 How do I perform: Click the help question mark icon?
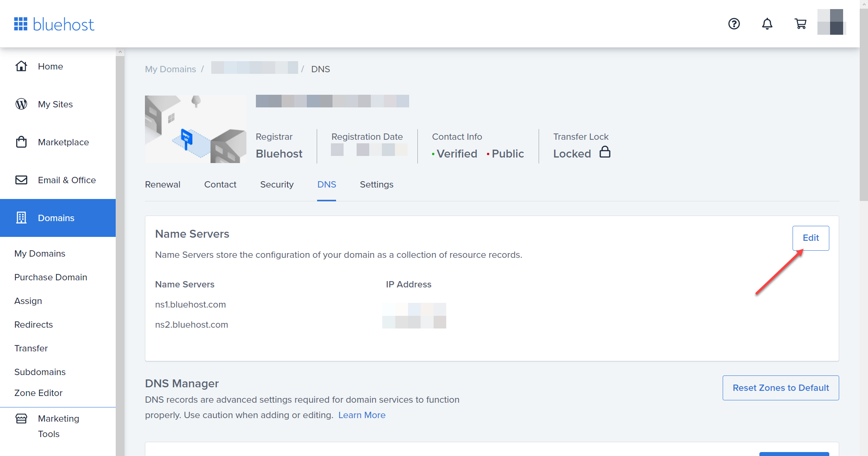click(734, 24)
